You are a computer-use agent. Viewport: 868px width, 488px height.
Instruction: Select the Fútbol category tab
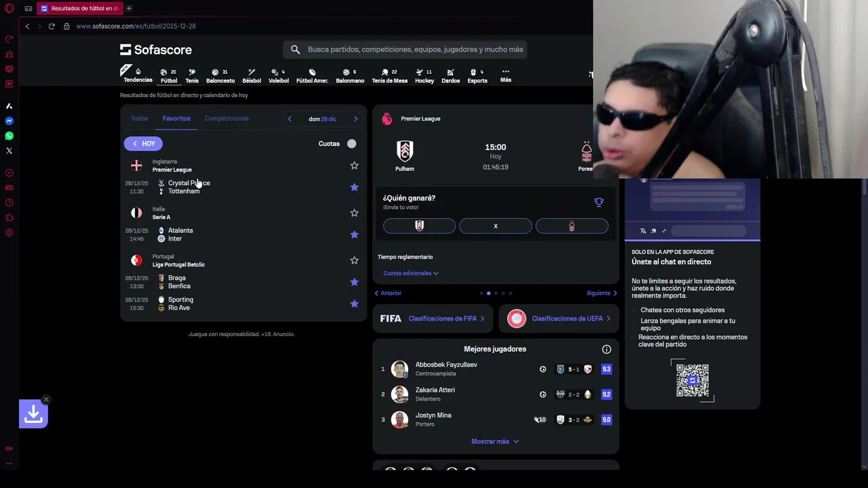[169, 76]
